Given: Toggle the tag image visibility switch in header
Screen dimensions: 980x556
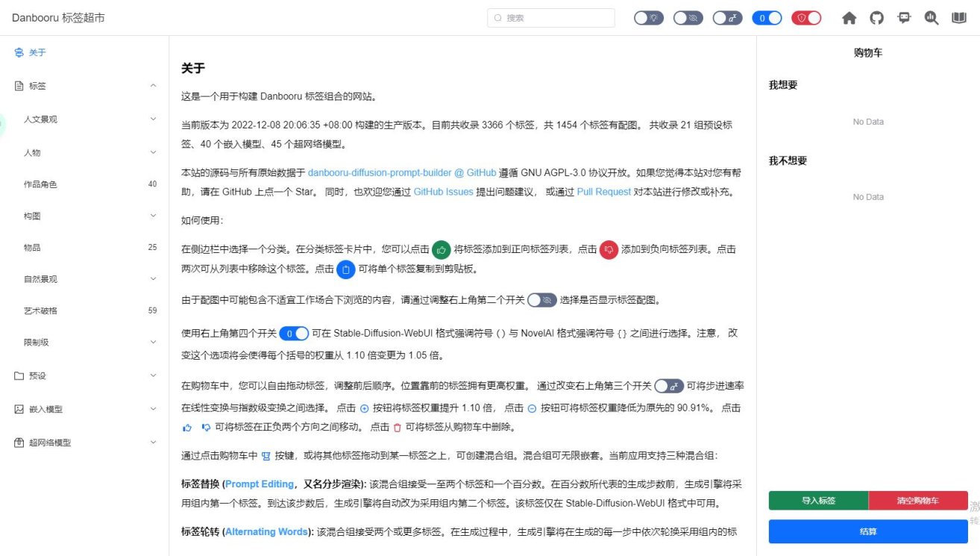Looking at the screenshot, I should [x=688, y=19].
